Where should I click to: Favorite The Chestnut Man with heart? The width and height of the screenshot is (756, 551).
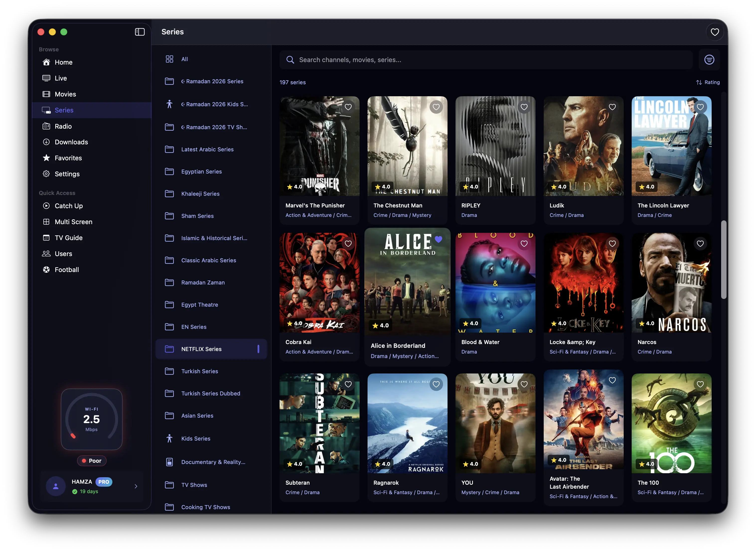click(x=436, y=107)
